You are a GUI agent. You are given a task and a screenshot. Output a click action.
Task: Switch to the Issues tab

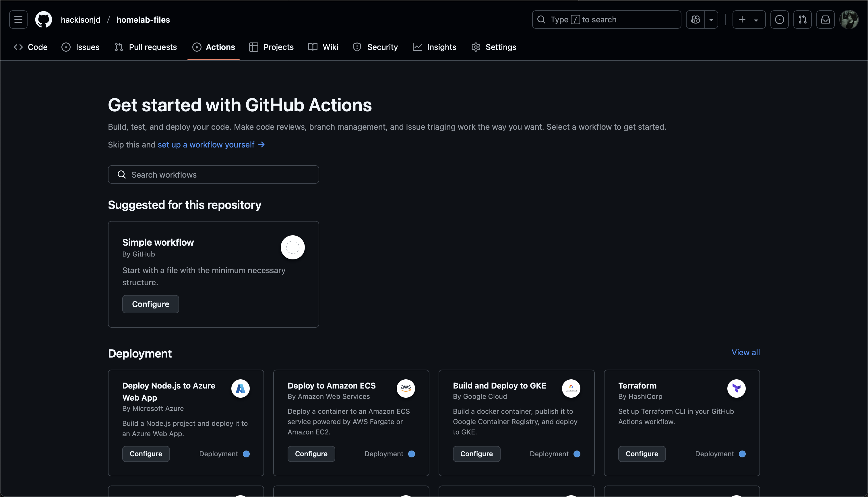tap(81, 47)
